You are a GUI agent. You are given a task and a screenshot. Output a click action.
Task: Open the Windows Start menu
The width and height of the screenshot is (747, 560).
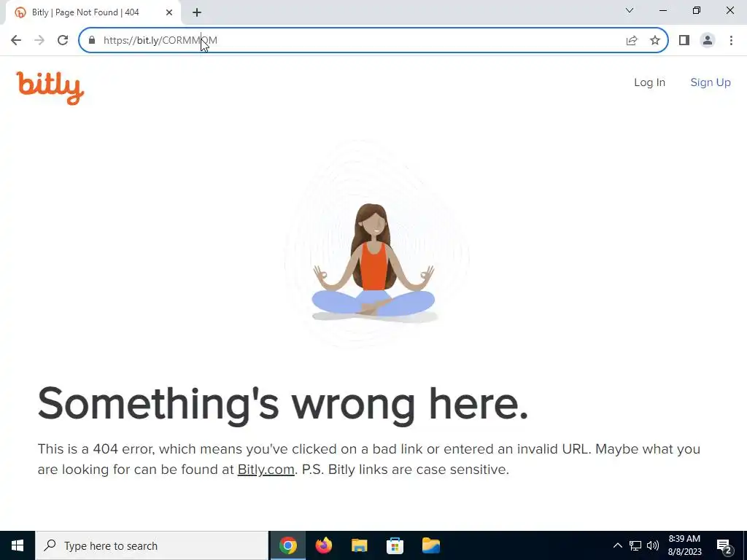[x=18, y=545]
